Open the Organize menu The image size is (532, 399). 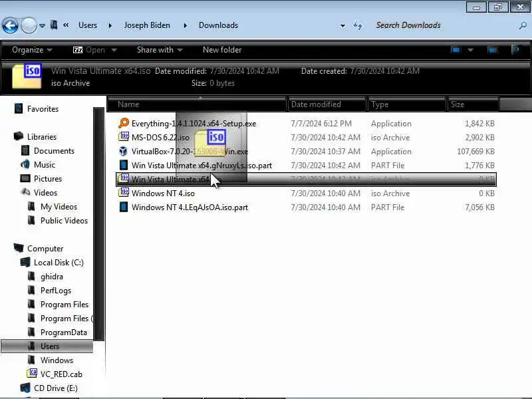pyautogui.click(x=32, y=50)
